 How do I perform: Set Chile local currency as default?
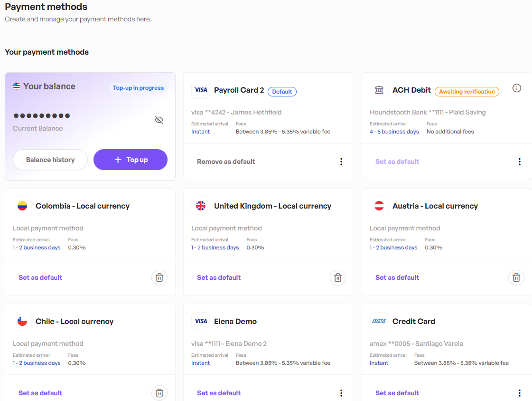[x=40, y=393]
